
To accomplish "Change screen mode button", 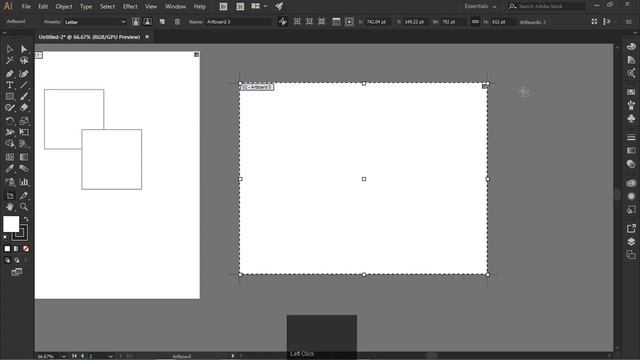I will click(x=17, y=272).
